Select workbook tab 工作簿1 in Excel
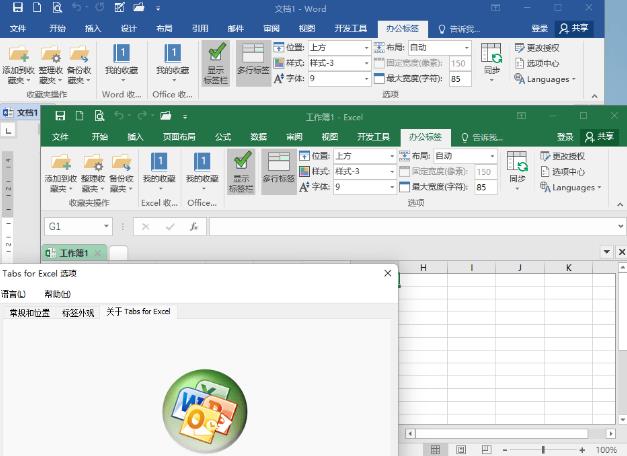The width and height of the screenshot is (627, 456). [x=74, y=253]
